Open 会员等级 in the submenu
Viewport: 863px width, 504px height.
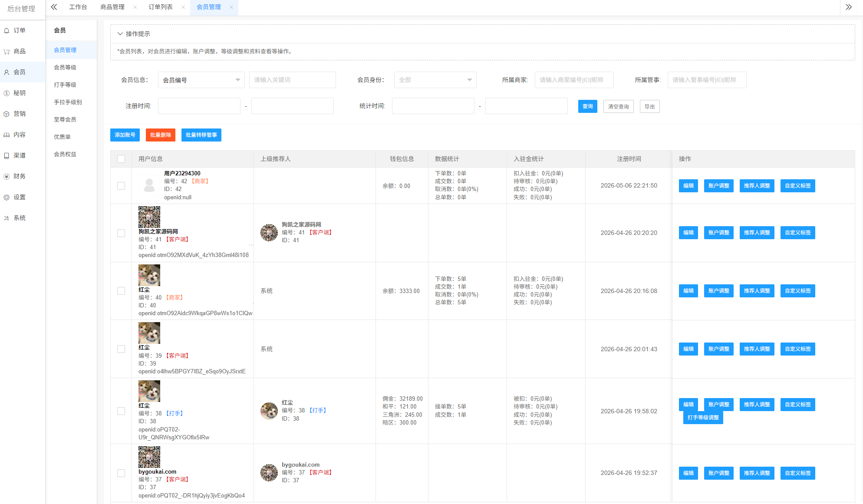tap(65, 67)
